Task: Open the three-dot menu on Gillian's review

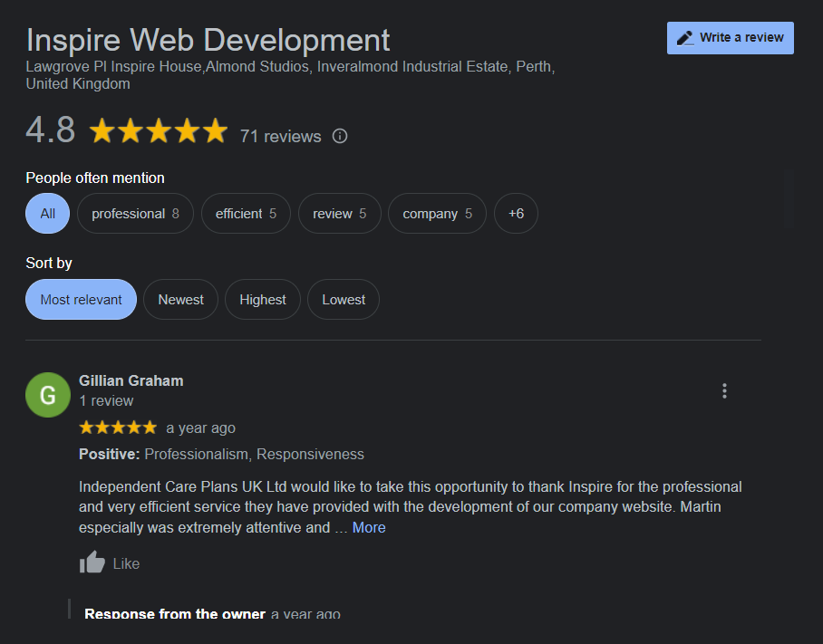Action: [x=724, y=390]
